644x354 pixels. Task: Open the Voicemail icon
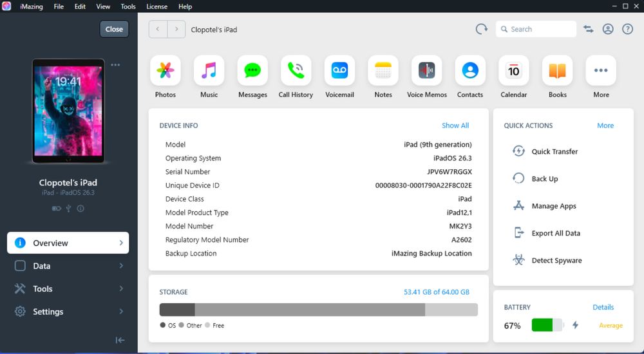pos(339,71)
